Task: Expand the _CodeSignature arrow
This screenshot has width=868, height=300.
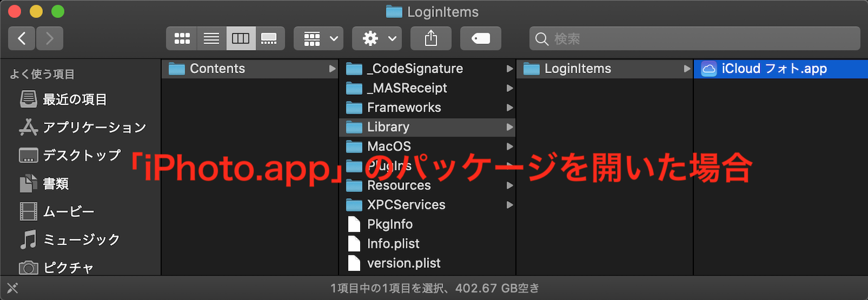Action: click(x=509, y=69)
